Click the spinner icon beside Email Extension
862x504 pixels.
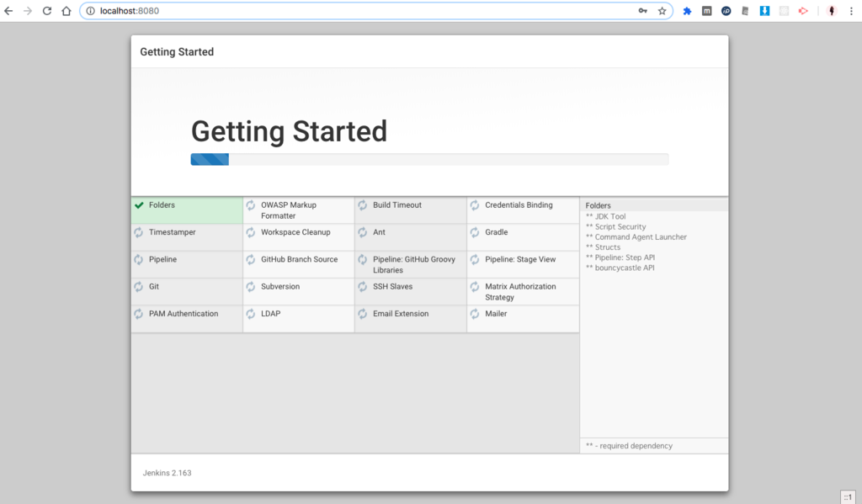tap(363, 314)
